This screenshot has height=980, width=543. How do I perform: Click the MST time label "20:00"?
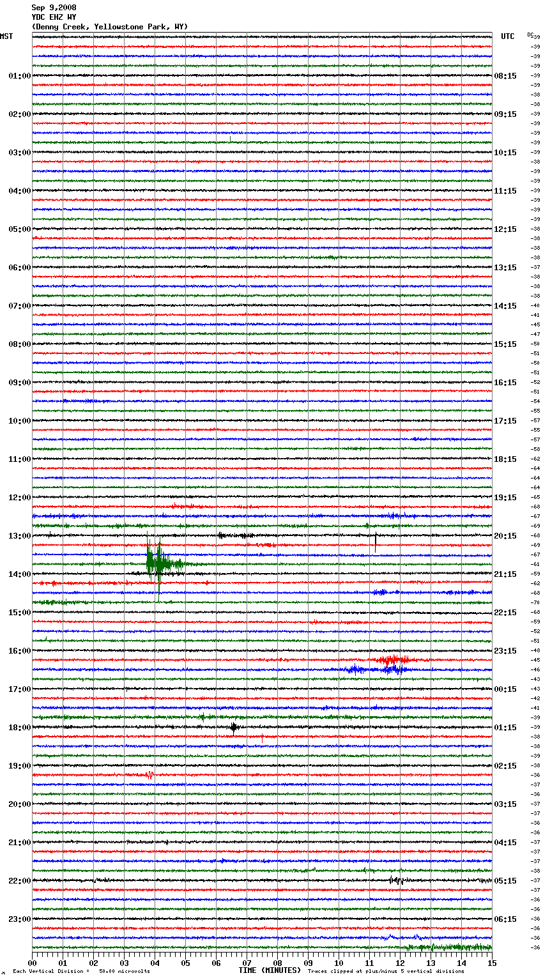pyautogui.click(x=20, y=804)
